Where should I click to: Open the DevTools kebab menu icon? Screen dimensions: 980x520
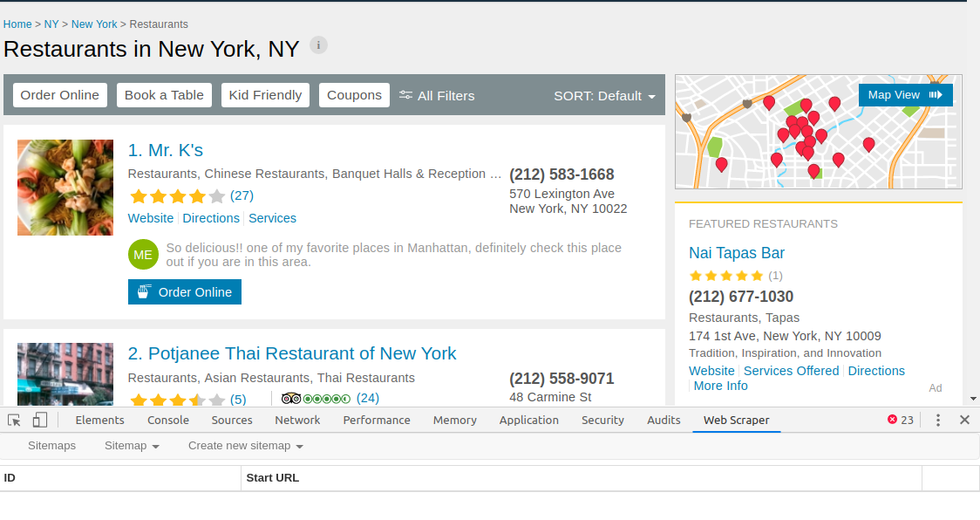click(937, 420)
